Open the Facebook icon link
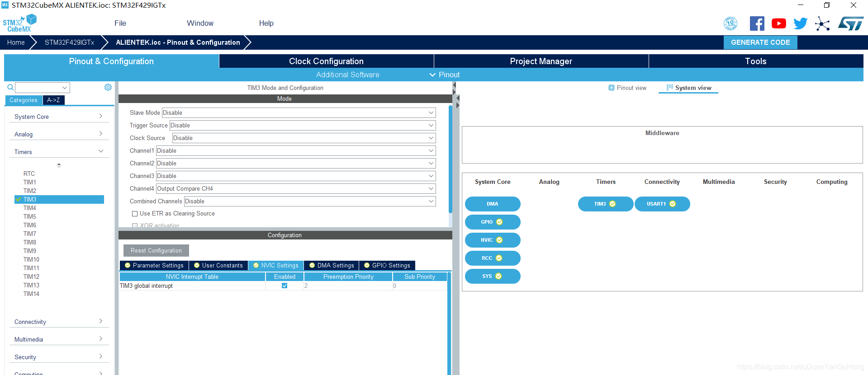The width and height of the screenshot is (868, 375). pyautogui.click(x=757, y=23)
